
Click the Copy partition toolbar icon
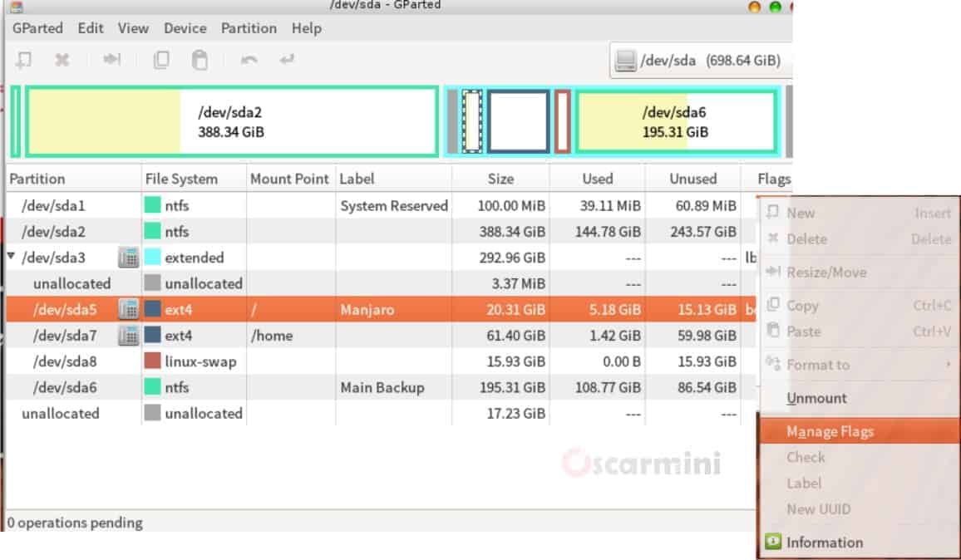pos(161,60)
